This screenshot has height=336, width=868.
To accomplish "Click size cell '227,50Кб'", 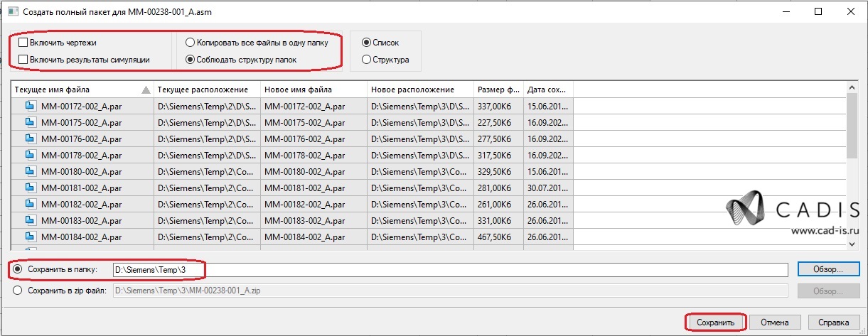I will pyautogui.click(x=498, y=122).
